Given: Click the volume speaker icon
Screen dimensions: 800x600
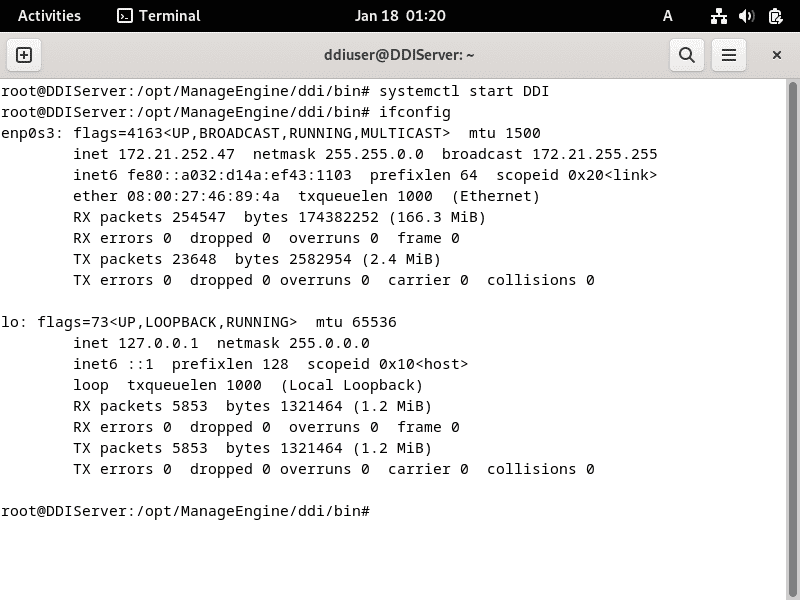Looking at the screenshot, I should click(x=746, y=16).
